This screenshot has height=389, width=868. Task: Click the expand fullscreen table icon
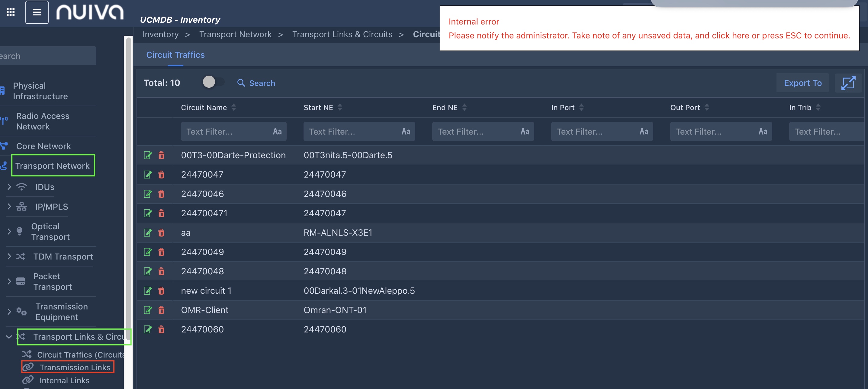pyautogui.click(x=848, y=83)
